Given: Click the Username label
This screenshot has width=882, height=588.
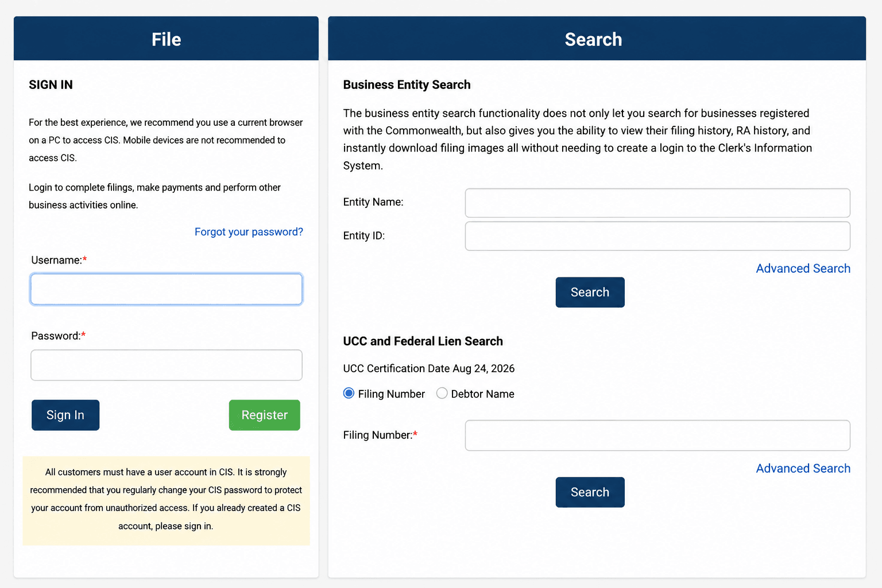Looking at the screenshot, I should point(59,260).
